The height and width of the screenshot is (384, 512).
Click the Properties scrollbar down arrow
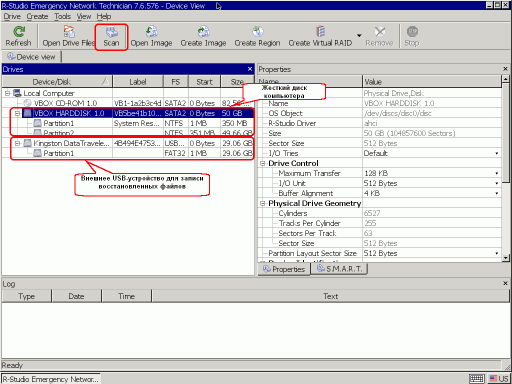(505, 258)
